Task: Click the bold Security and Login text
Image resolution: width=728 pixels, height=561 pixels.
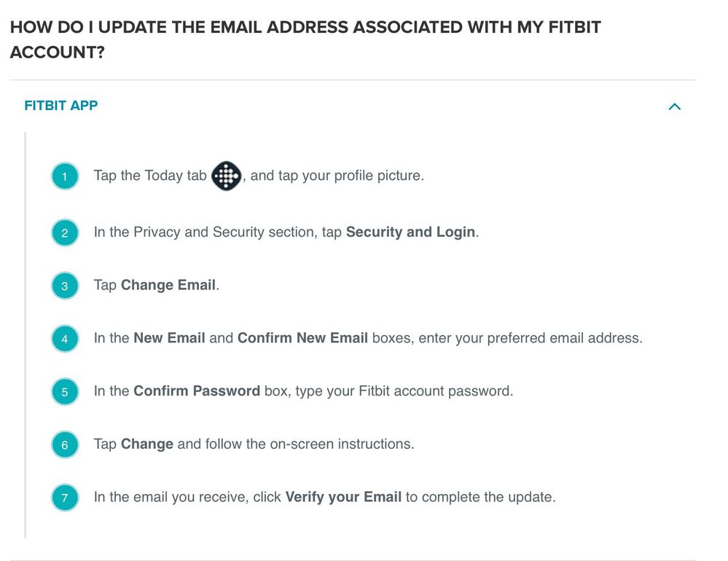Action: (x=410, y=232)
